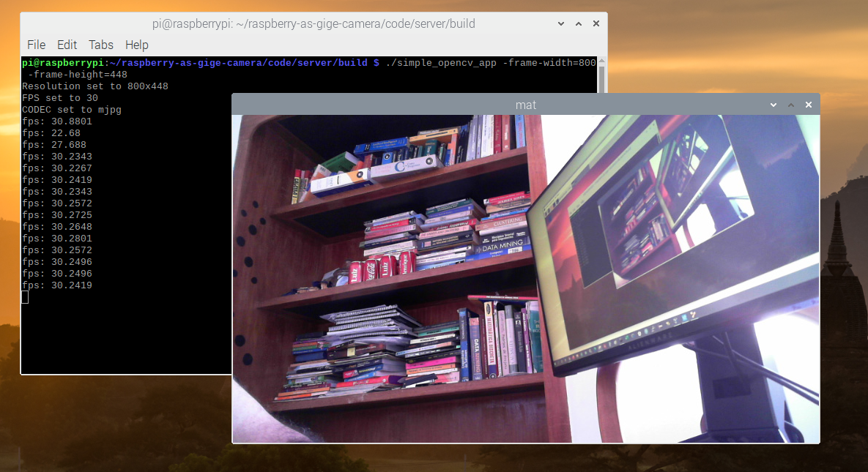This screenshot has width=868, height=472.
Task: Click the 'Resolution set to 800x448' line
Action: 95,86
